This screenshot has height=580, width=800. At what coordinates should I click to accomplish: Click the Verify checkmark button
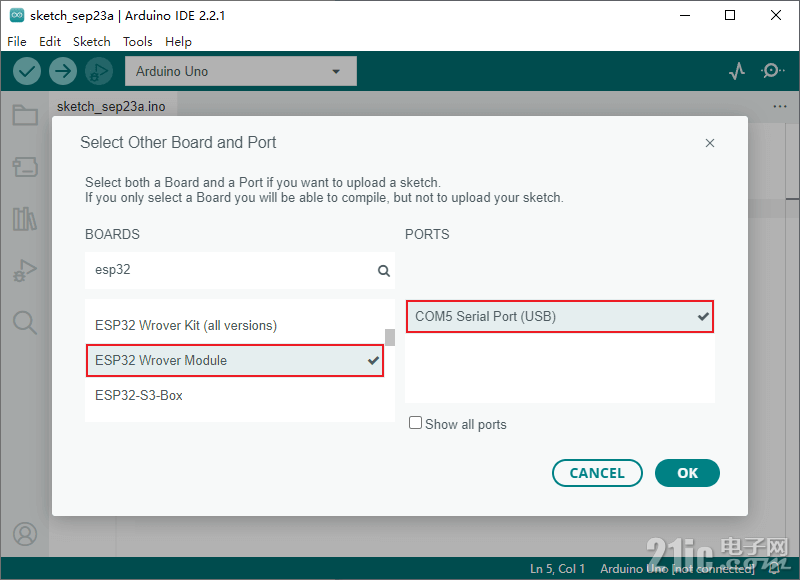click(x=27, y=71)
